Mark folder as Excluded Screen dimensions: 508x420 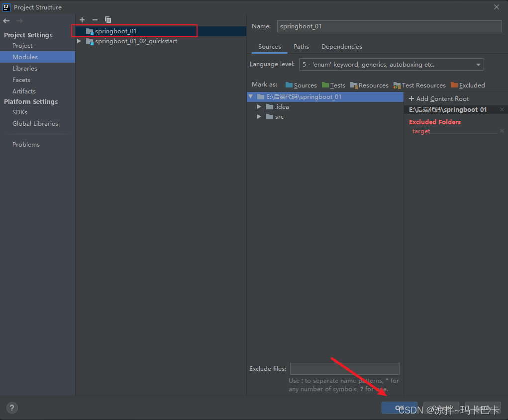[468, 85]
